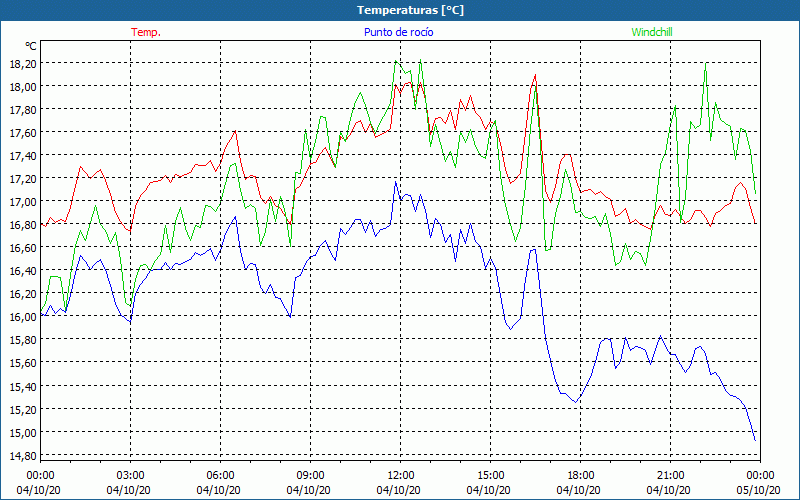Click the 06:00 time axis label
The height and width of the screenshot is (500, 800).
coord(220,475)
